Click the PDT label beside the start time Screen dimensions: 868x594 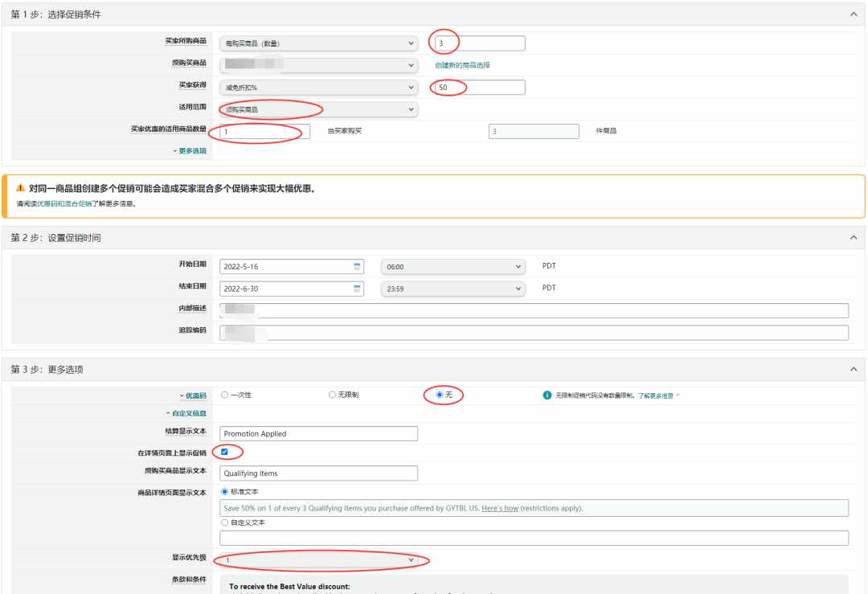pos(549,266)
